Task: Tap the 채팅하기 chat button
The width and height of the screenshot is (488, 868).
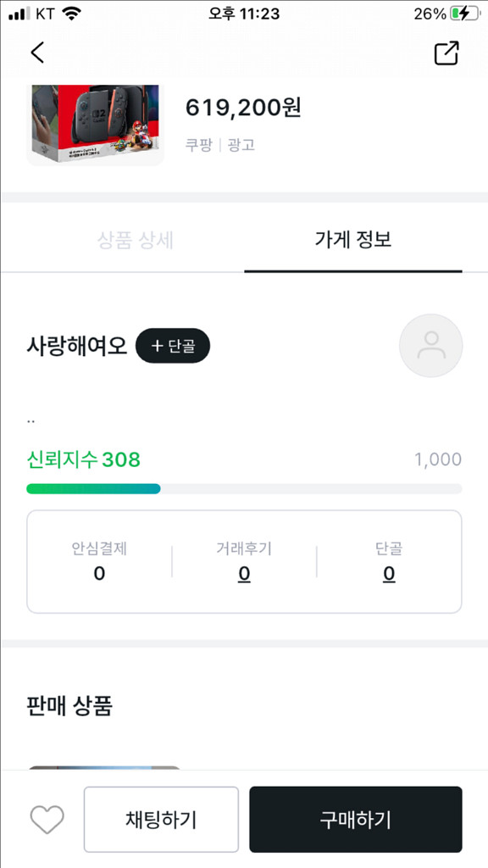Action: click(x=161, y=818)
